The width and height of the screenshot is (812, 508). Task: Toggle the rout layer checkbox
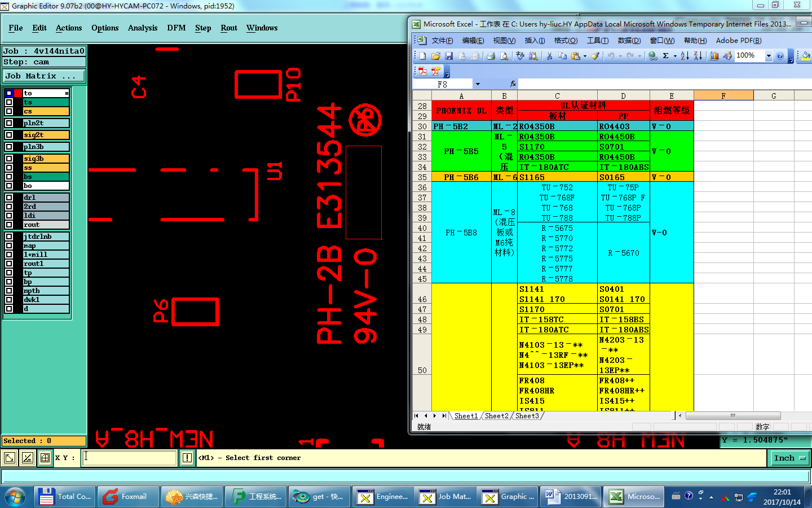tap(9, 225)
